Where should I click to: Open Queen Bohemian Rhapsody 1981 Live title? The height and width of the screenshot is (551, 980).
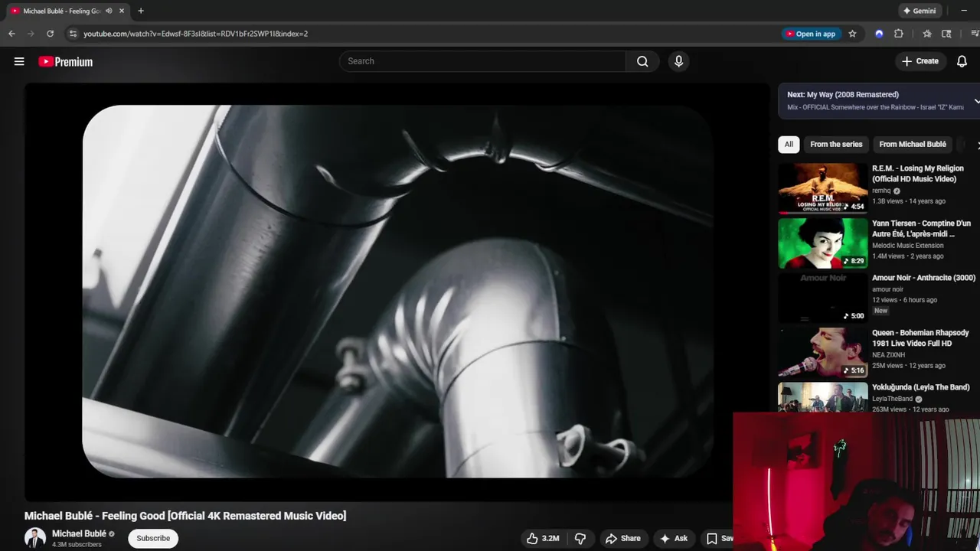point(920,338)
